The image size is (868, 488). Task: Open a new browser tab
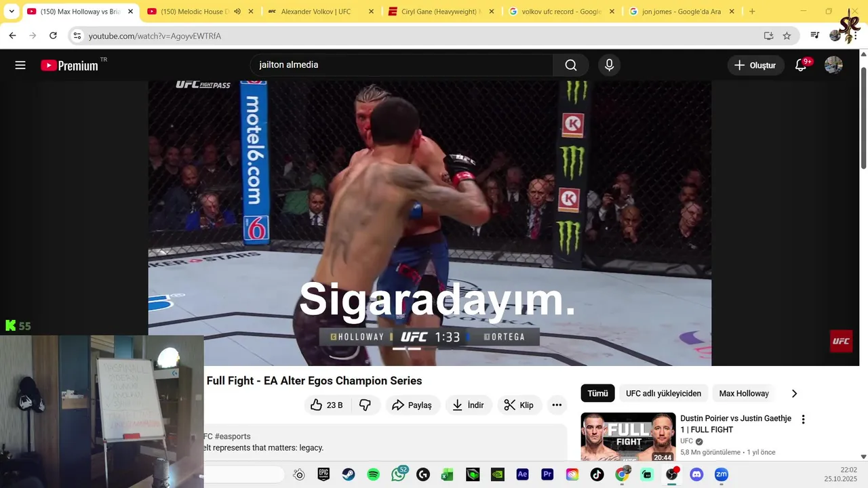[x=752, y=12]
